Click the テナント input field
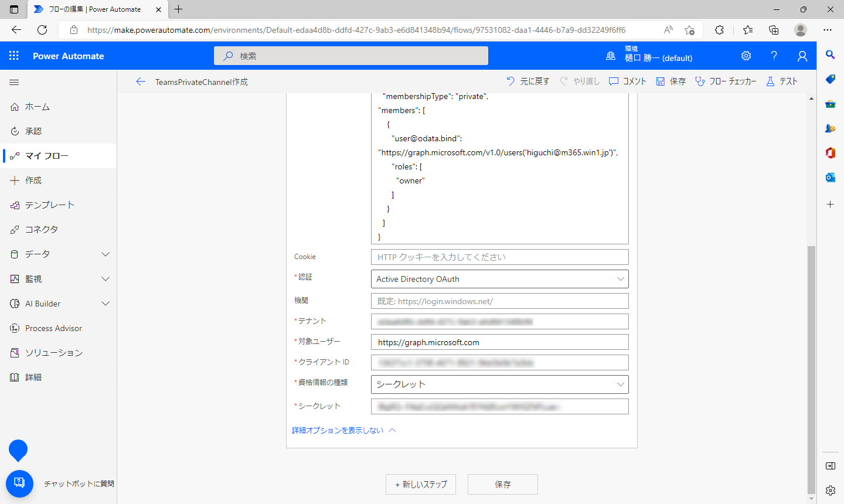The width and height of the screenshot is (844, 504). click(x=500, y=322)
